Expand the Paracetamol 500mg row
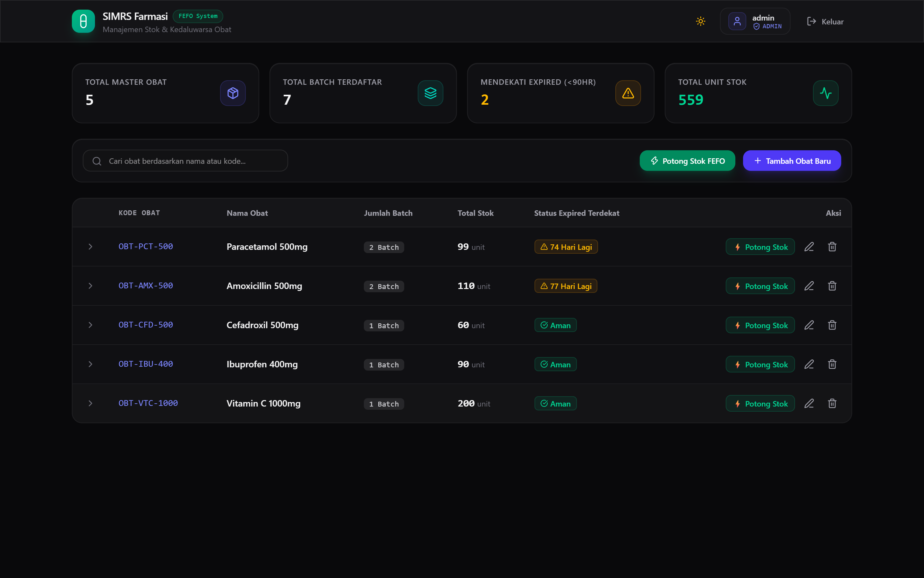Image resolution: width=924 pixels, height=578 pixels. tap(90, 247)
